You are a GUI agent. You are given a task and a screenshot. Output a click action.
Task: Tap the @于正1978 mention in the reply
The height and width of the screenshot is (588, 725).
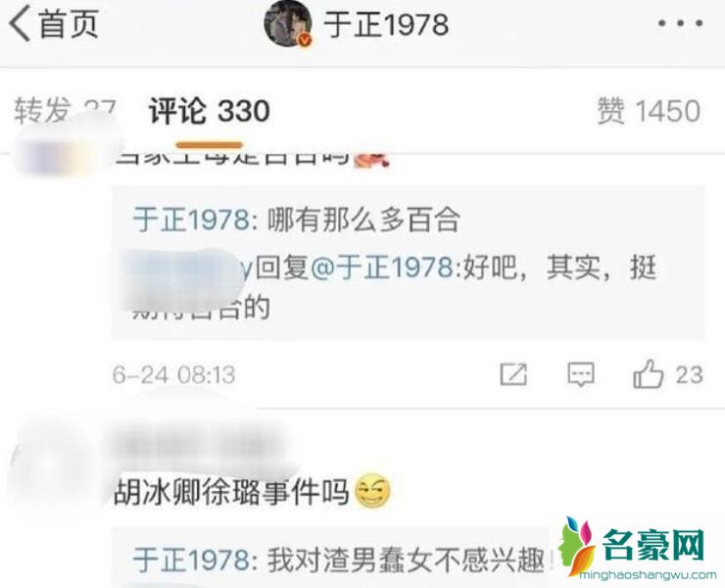pyautogui.click(x=382, y=268)
